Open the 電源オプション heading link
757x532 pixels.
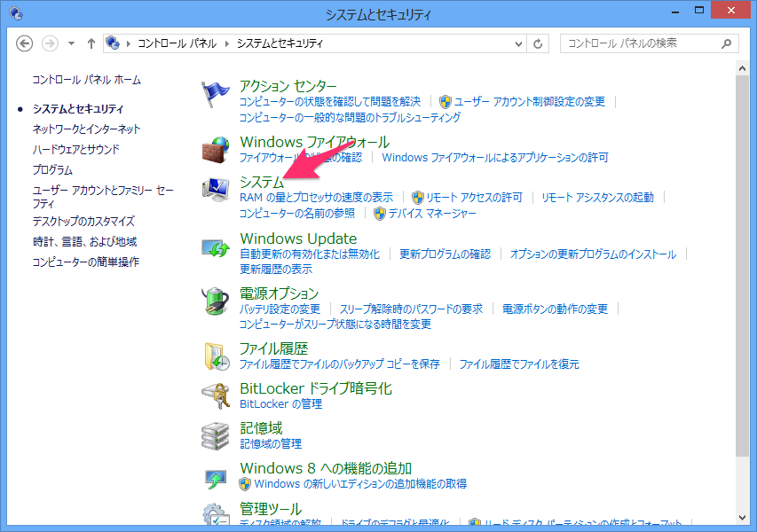280,293
